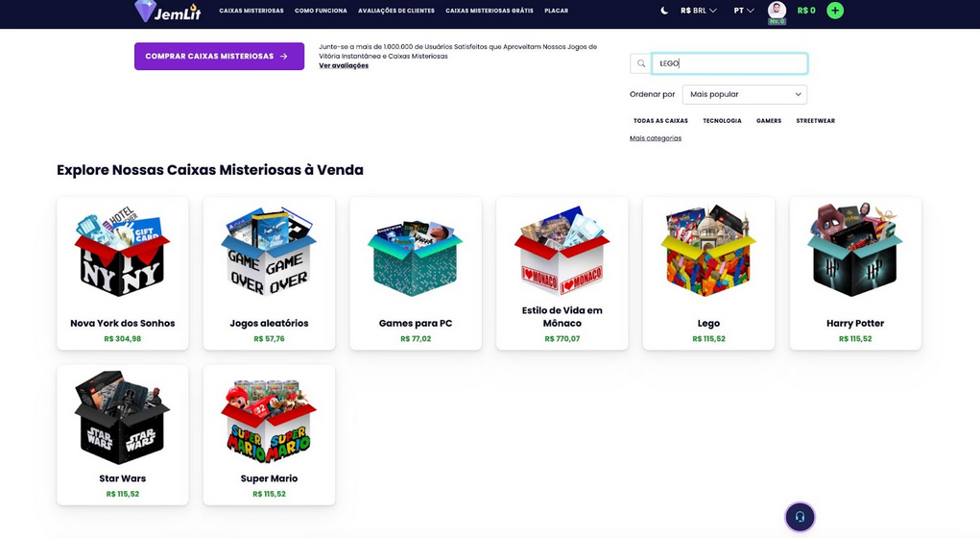Follow the Ver avaliações link
The height and width of the screenshot is (538, 980).
click(343, 65)
